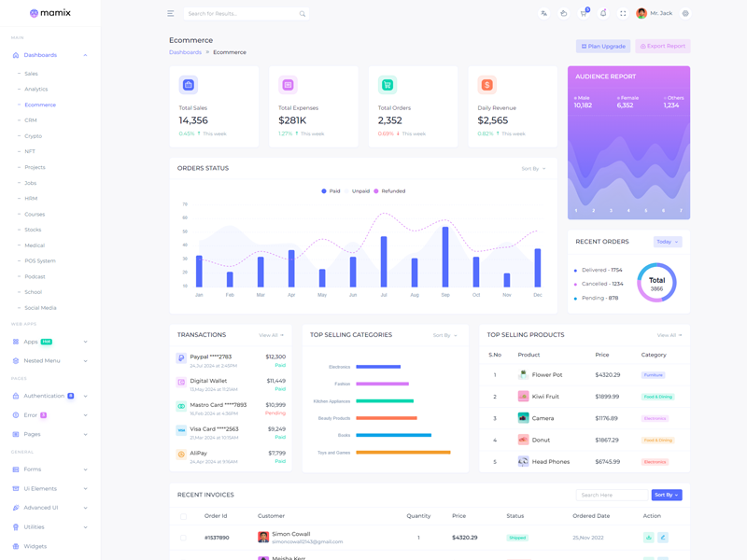Toggle the Refunded series legend dot
The width and height of the screenshot is (747, 560).
coord(376,191)
